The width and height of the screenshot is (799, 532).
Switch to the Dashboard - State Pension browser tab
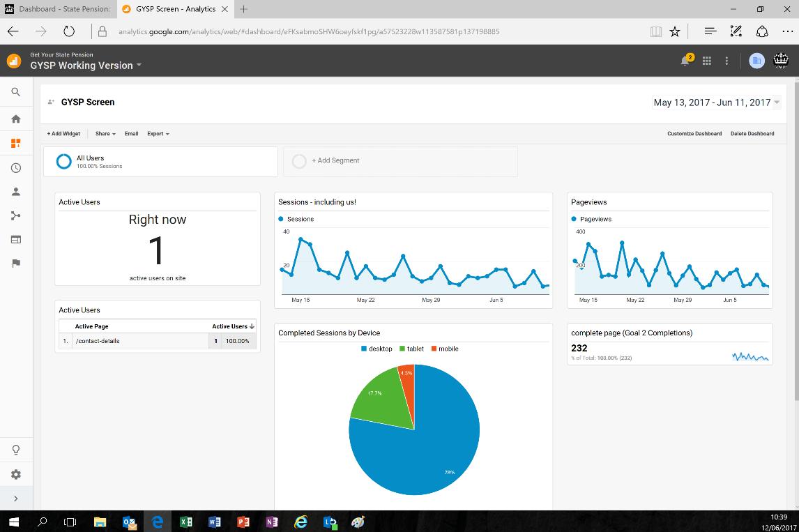(56, 10)
